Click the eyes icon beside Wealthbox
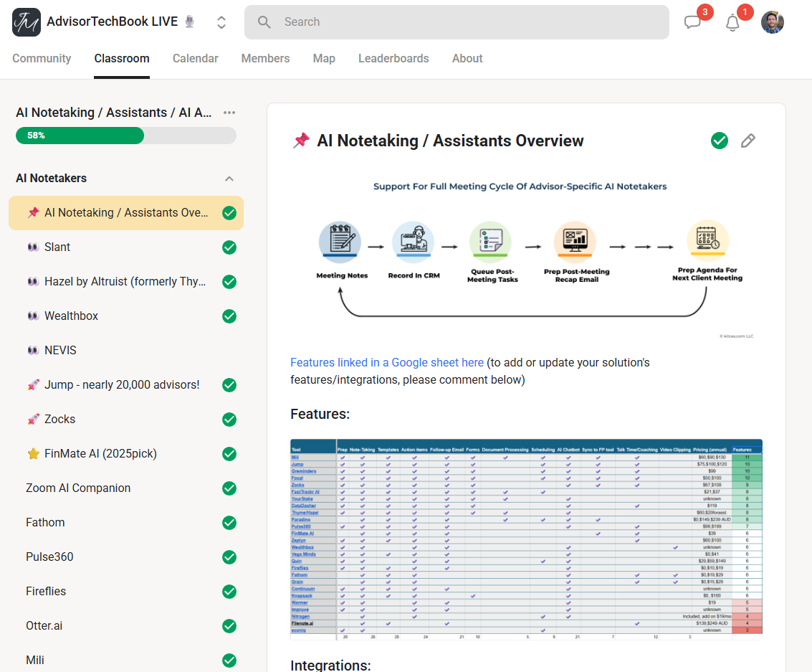812x672 pixels. pos(33,316)
